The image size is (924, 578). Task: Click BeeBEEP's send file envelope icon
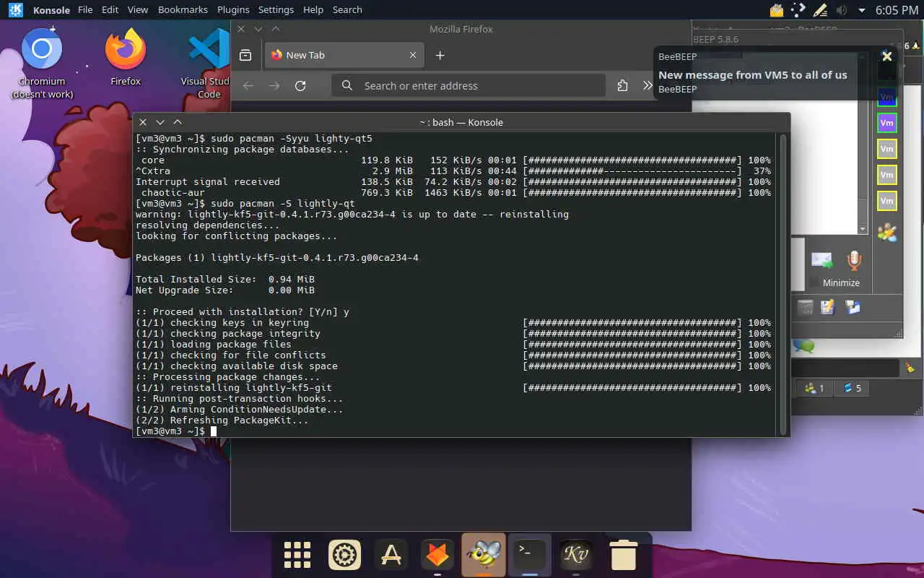pos(821,260)
